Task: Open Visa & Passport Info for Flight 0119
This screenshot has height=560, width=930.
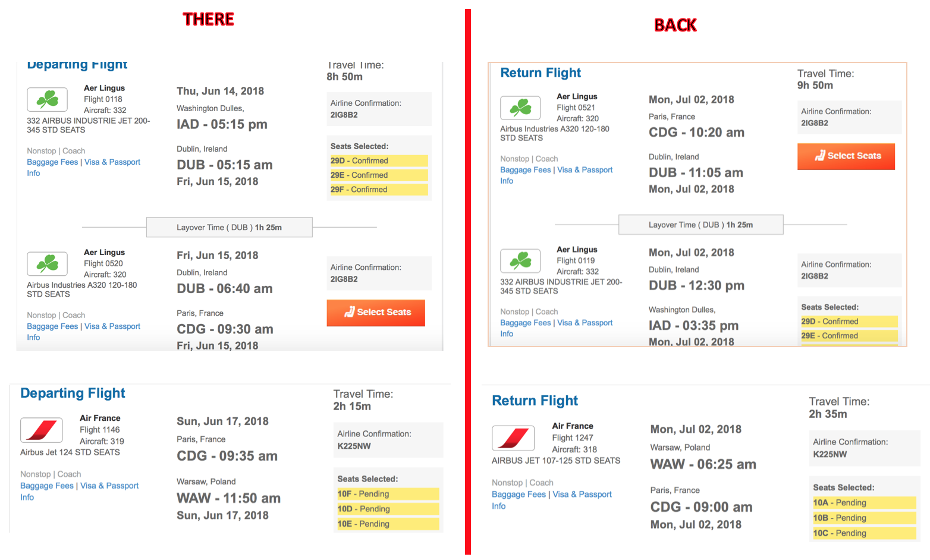Action: tap(585, 323)
